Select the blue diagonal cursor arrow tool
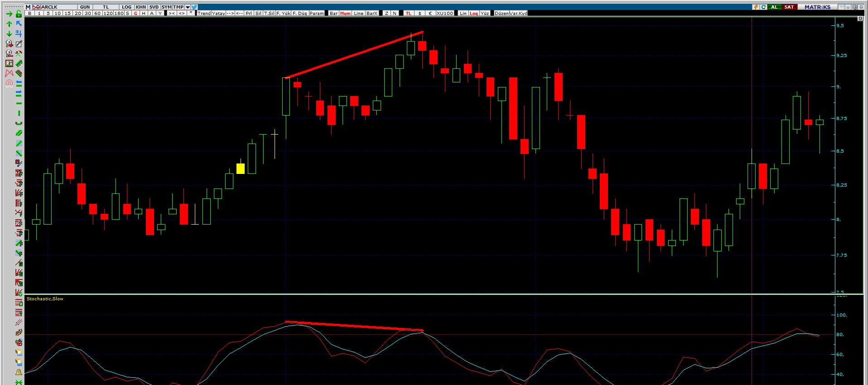Image resolution: width=868 pixels, height=385 pixels. 19,24
